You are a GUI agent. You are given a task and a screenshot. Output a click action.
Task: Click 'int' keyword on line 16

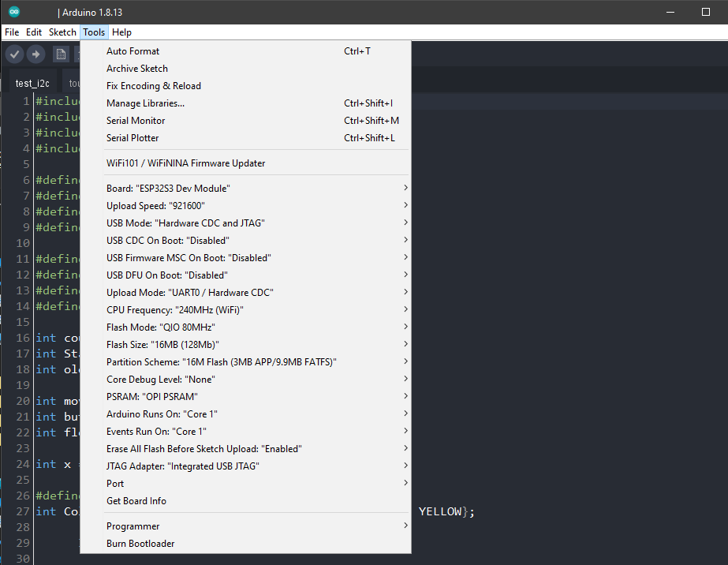[x=46, y=338]
